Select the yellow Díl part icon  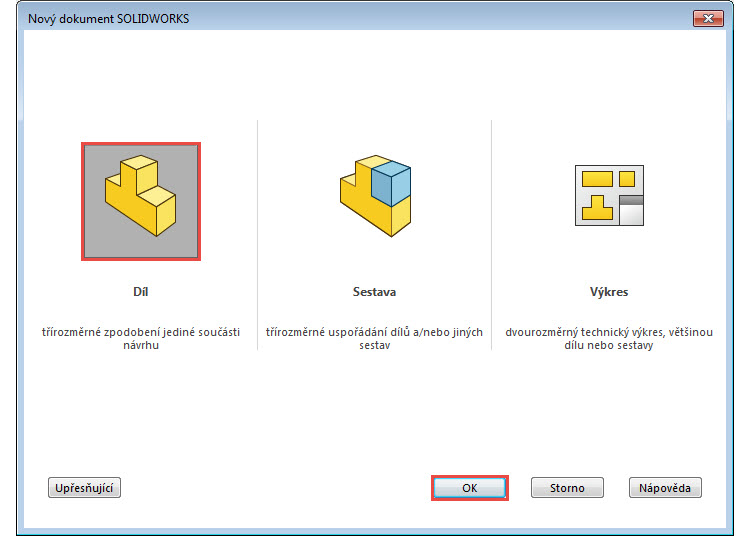[141, 201]
